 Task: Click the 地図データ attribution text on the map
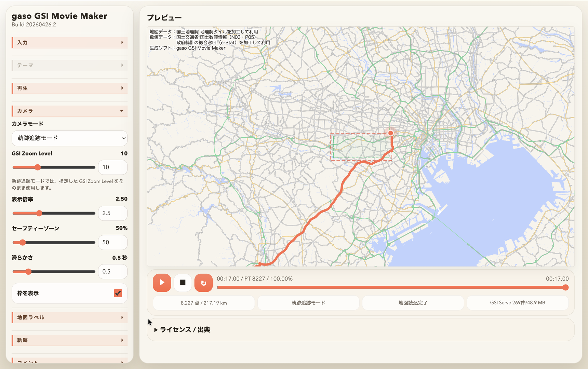click(204, 32)
